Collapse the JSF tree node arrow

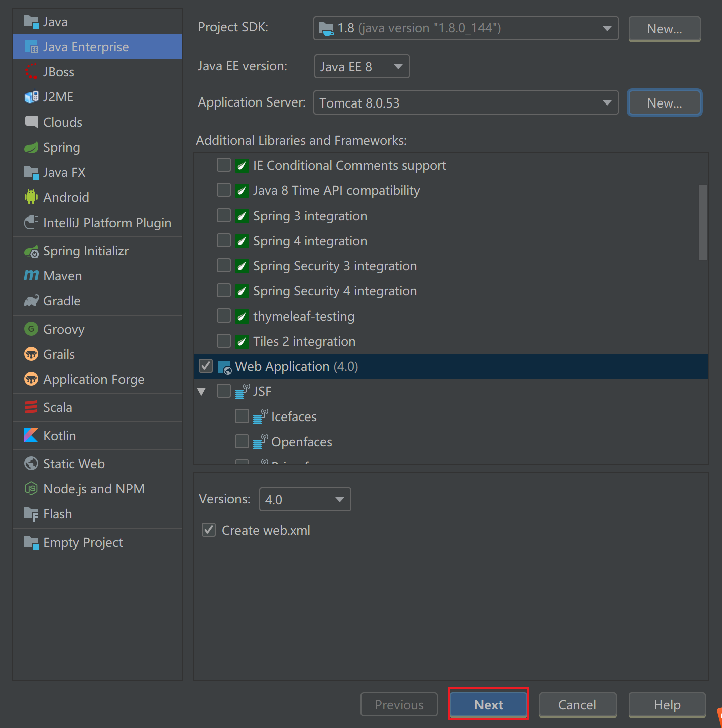202,391
